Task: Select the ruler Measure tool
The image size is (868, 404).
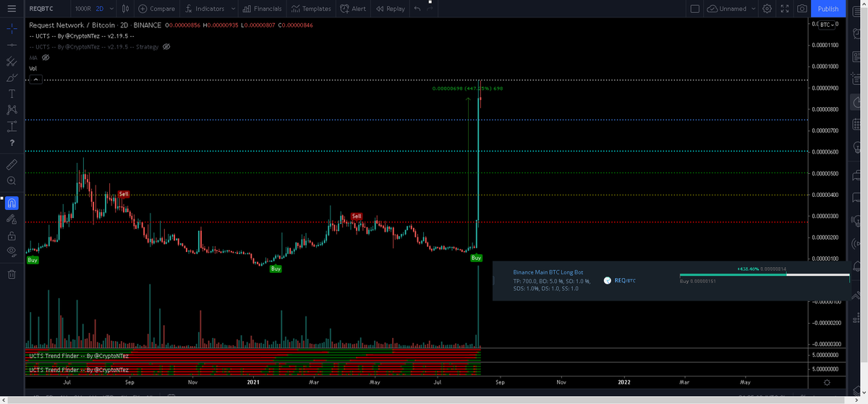Action: coord(12,164)
